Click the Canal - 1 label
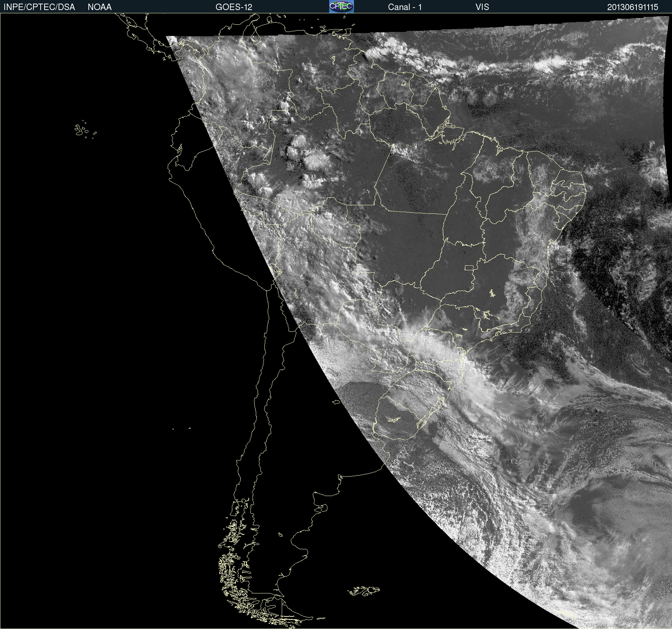 pyautogui.click(x=405, y=7)
